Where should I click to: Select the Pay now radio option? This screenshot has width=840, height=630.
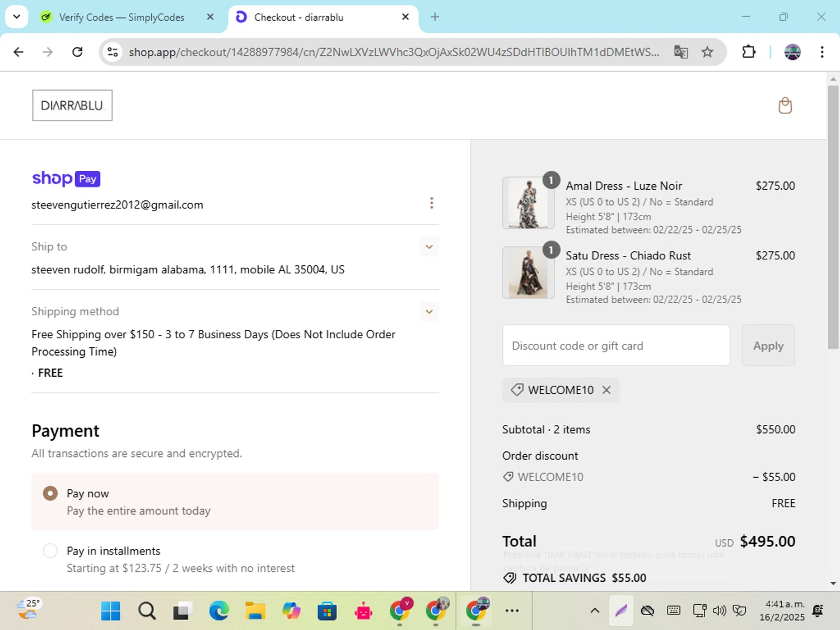[50, 493]
